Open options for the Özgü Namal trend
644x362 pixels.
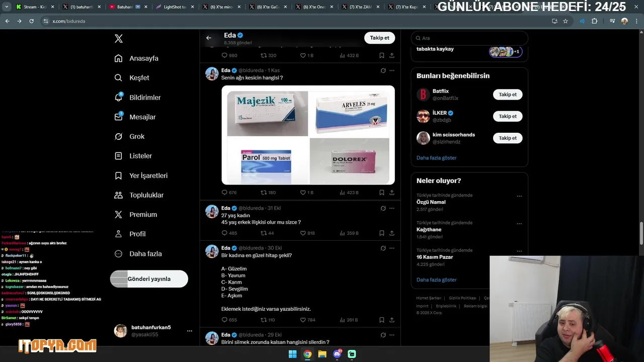pyautogui.click(x=519, y=196)
